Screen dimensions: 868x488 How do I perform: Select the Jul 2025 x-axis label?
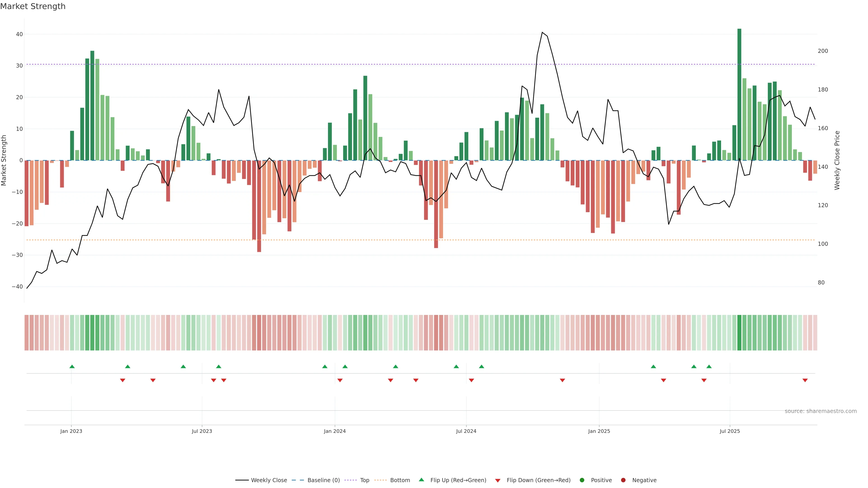coord(729,431)
